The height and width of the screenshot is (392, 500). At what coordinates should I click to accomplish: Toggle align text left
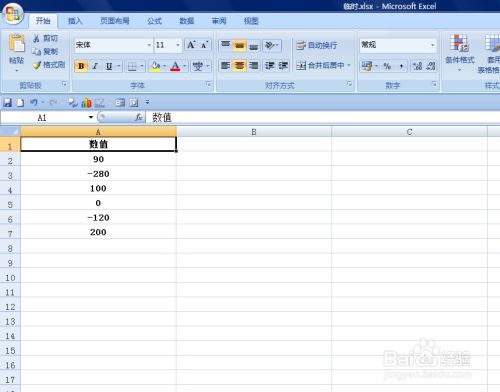tap(225, 65)
